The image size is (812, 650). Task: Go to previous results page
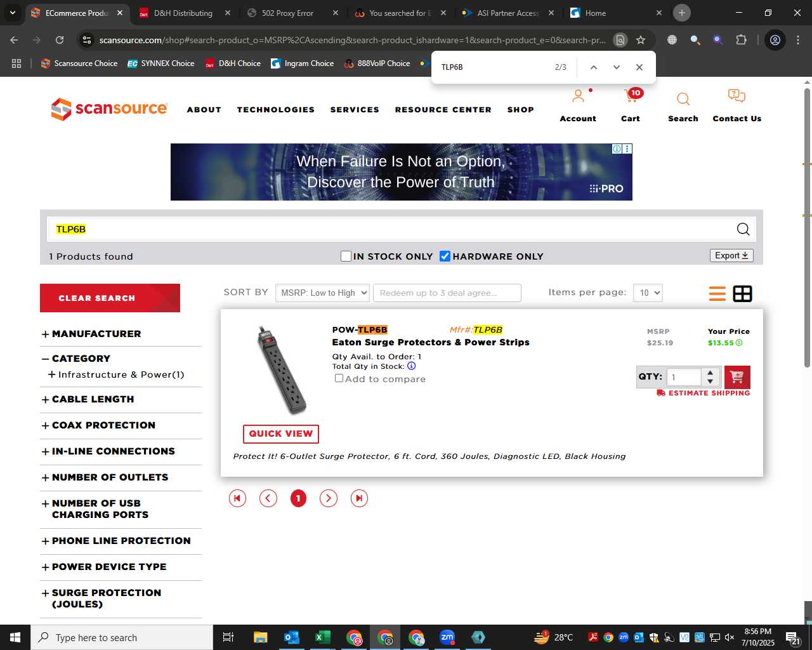click(268, 498)
